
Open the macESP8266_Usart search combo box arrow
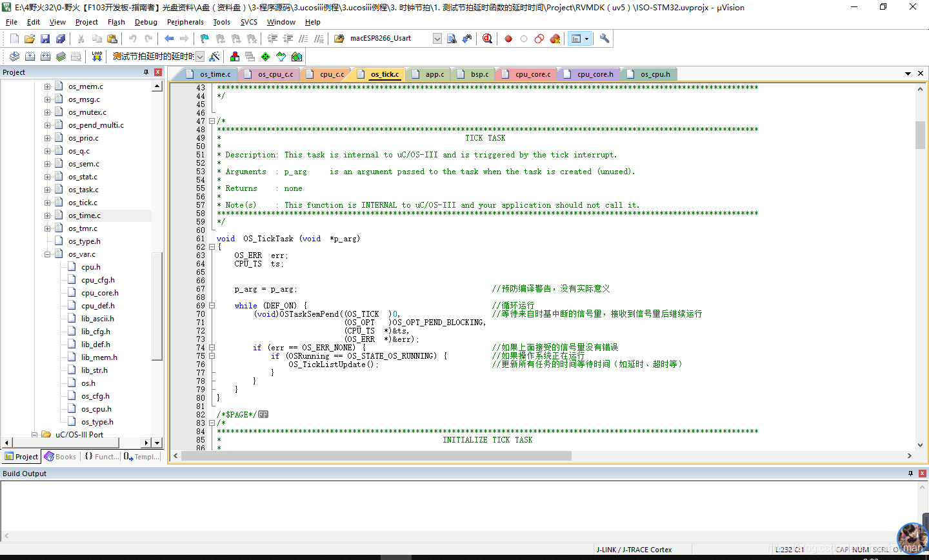tap(437, 39)
